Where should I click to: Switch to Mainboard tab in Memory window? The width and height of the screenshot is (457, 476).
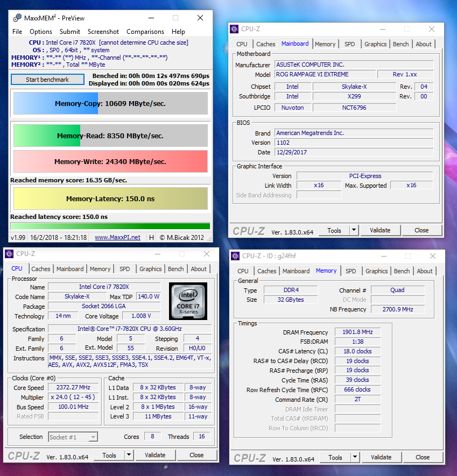296,271
